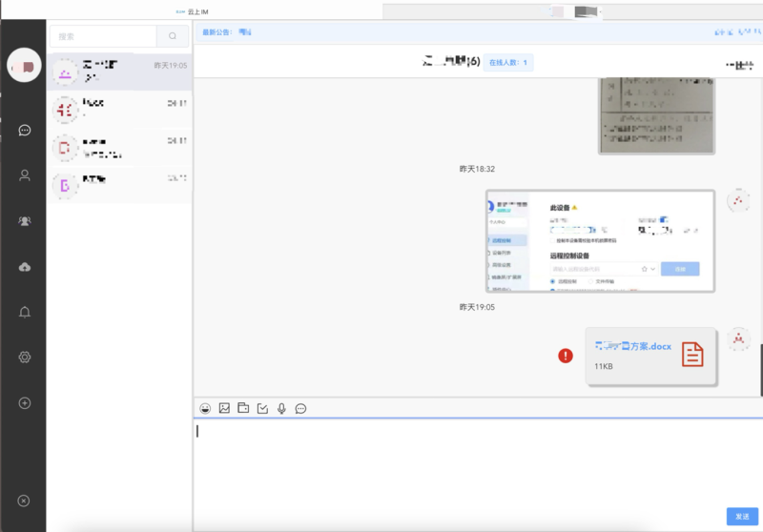Image resolution: width=763 pixels, height=532 pixels.
Task: Click the red error icon beside docx file
Action: coord(566,356)
